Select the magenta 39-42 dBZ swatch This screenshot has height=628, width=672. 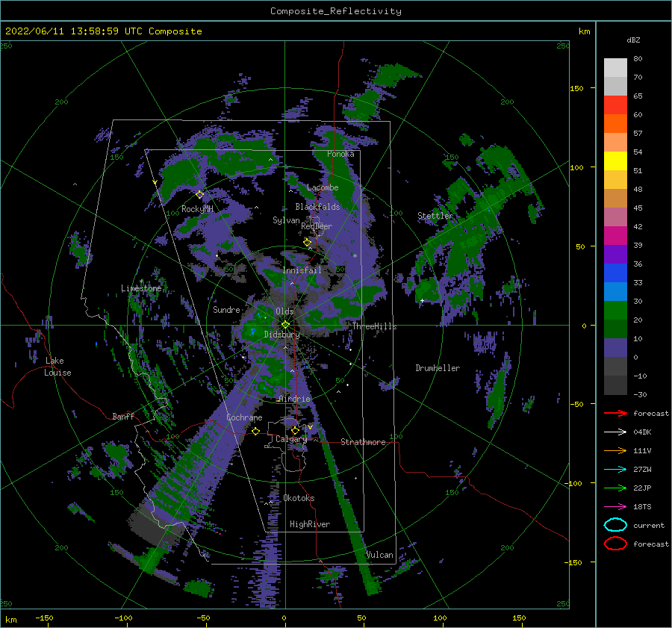pos(615,236)
